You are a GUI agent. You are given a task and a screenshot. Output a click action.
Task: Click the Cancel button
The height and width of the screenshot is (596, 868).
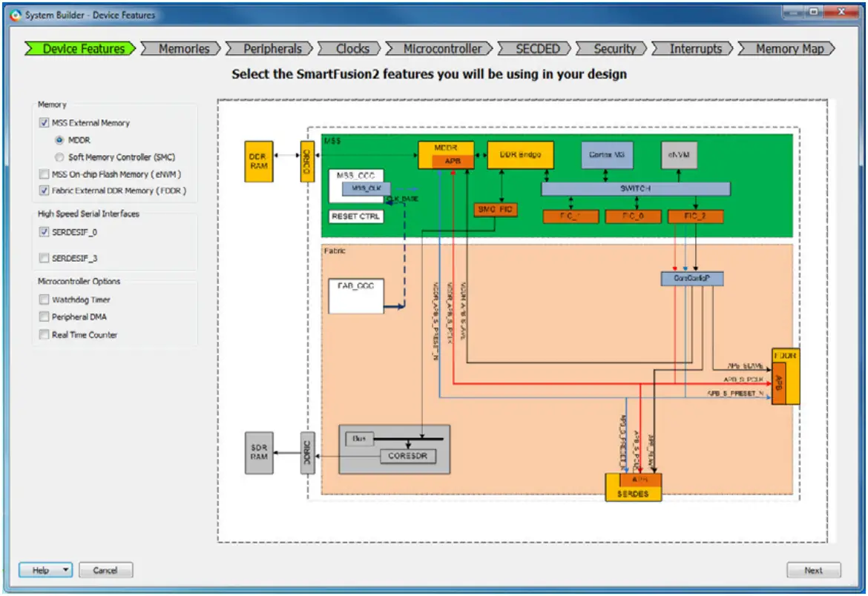(105, 570)
